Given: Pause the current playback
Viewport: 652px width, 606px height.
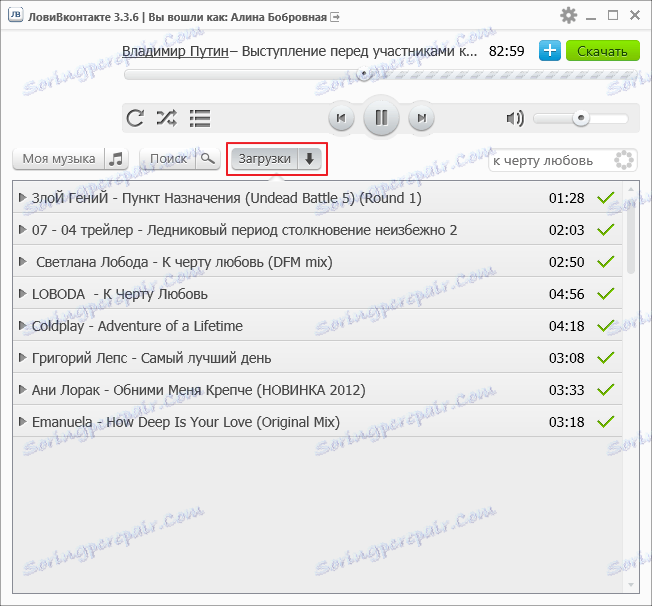Looking at the screenshot, I should point(381,118).
